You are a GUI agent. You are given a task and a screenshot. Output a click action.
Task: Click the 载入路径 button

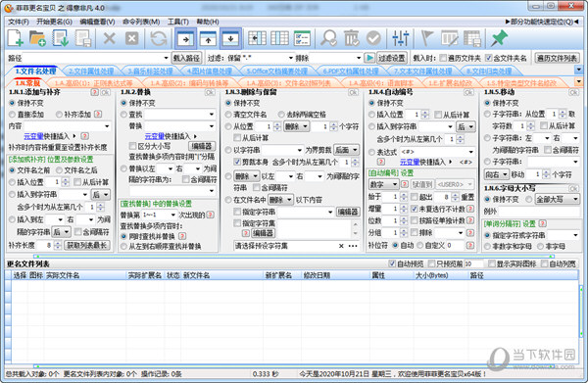[186, 58]
